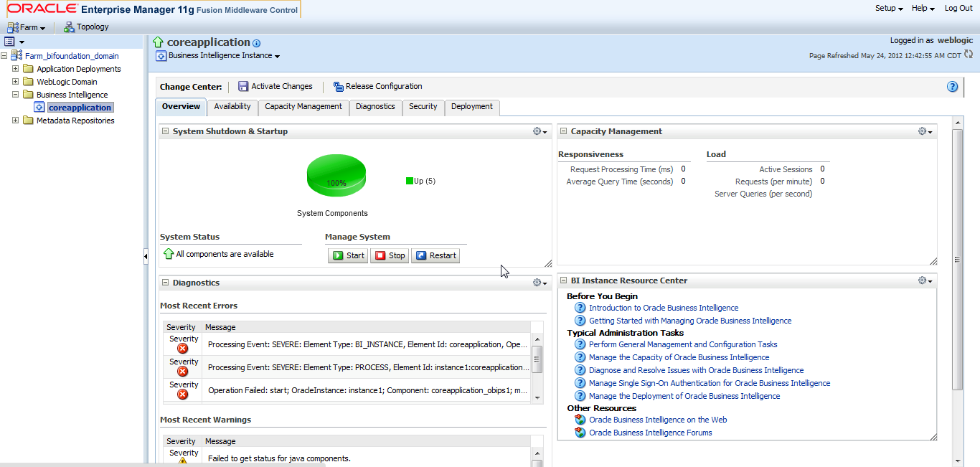Open Manage the Capacity of Oracle BI link

(x=679, y=357)
